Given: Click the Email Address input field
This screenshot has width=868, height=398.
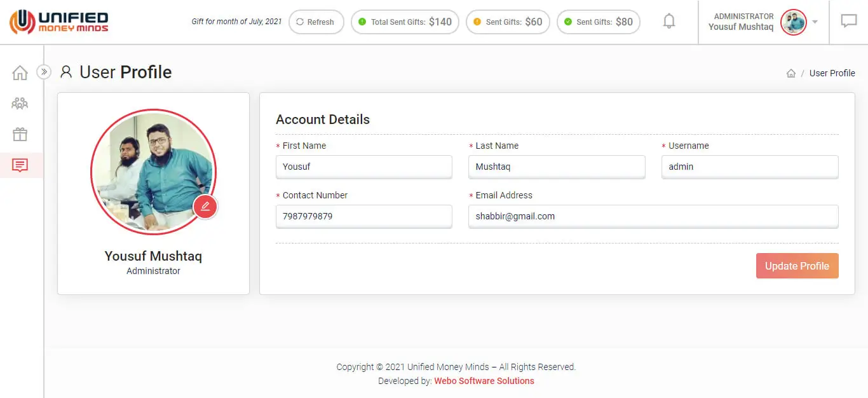Looking at the screenshot, I should pyautogui.click(x=653, y=216).
